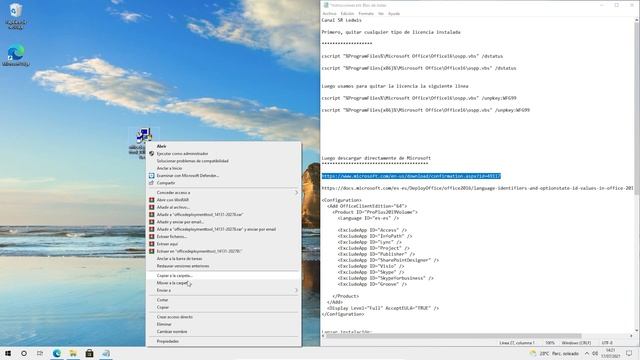Screen dimensions: 640x360
Task: Click the Product ID ProPlus2019Volume line
Action: point(375,212)
